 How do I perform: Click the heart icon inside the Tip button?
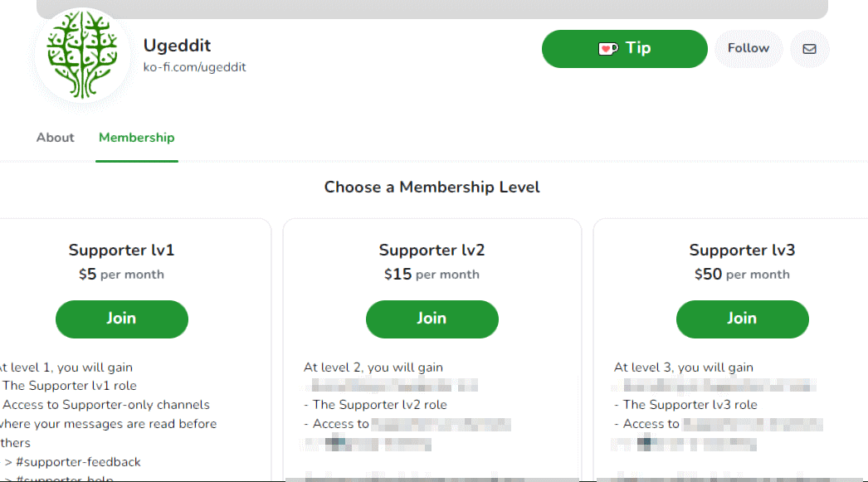607,48
